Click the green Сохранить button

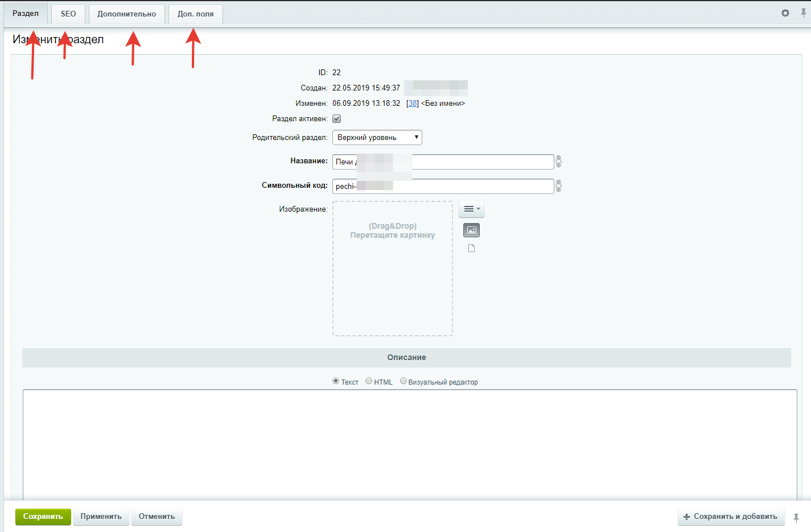pyautogui.click(x=43, y=517)
